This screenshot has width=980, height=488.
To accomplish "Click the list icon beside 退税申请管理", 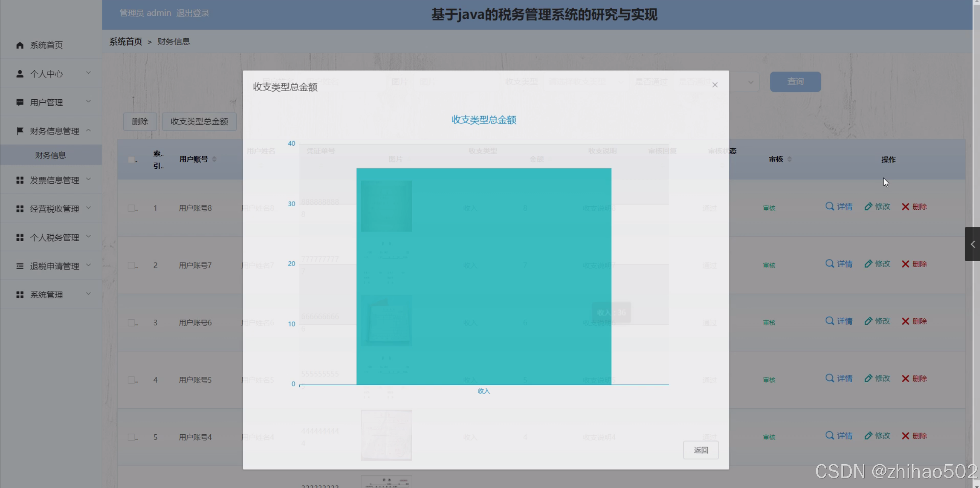I will [x=20, y=266].
